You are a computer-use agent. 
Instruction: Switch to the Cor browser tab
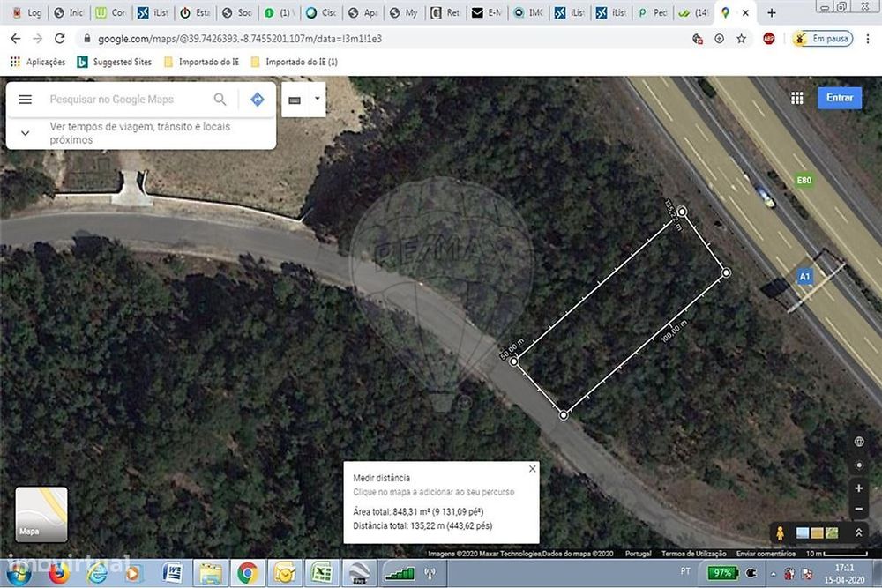click(110, 12)
